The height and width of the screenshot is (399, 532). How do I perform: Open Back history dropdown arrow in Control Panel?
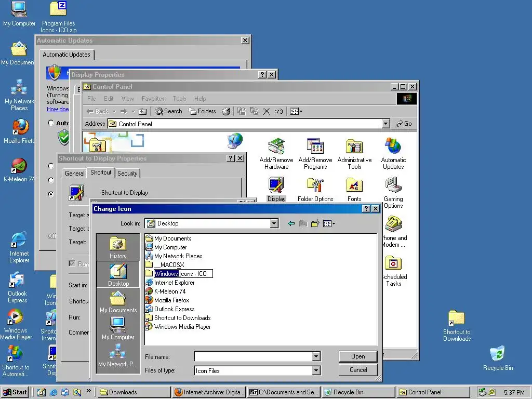114,111
